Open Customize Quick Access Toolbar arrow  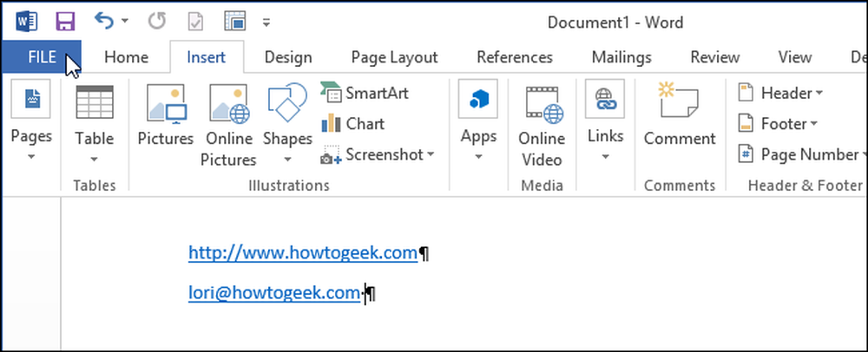pyautogui.click(x=266, y=23)
